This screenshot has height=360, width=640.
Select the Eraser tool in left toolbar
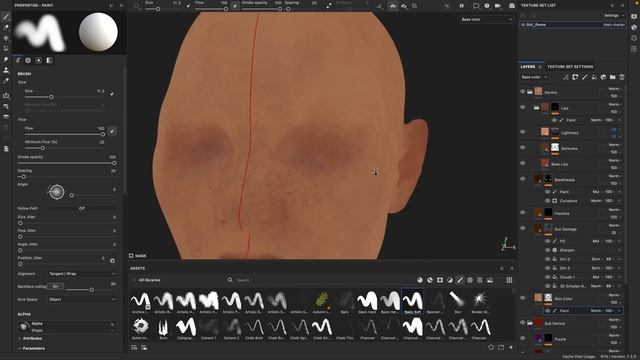(x=6, y=27)
